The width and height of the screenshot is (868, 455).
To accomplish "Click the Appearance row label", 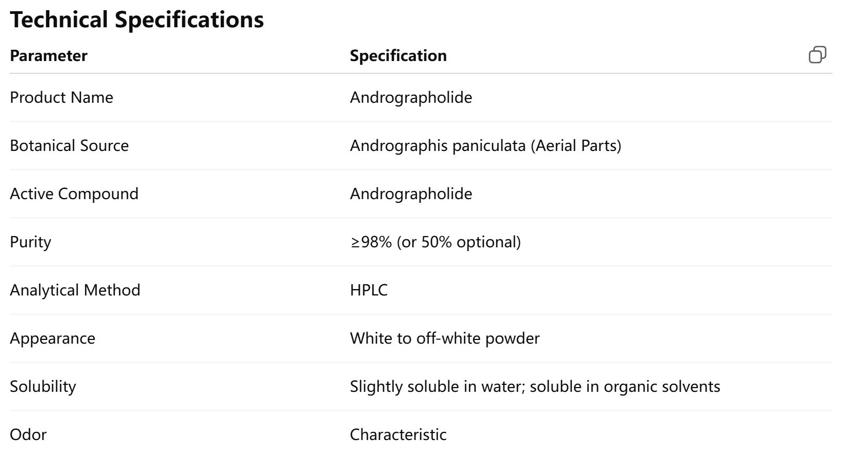I will pyautogui.click(x=52, y=338).
